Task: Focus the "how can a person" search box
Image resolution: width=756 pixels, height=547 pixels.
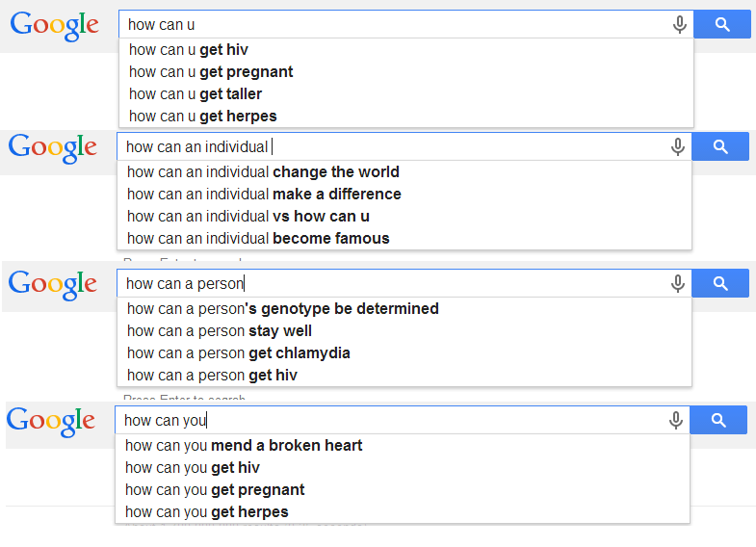Action: (x=395, y=283)
